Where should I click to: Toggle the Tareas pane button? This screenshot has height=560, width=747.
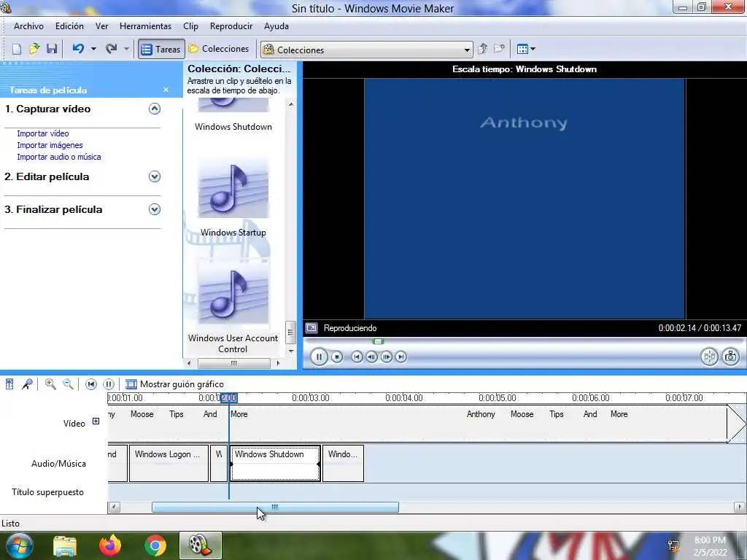(161, 49)
